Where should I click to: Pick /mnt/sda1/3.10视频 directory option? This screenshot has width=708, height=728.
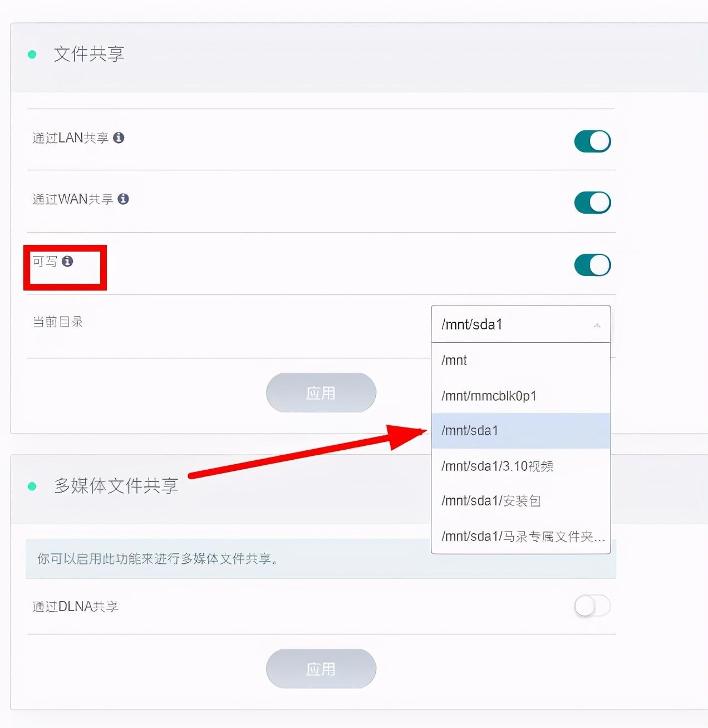tap(521, 466)
